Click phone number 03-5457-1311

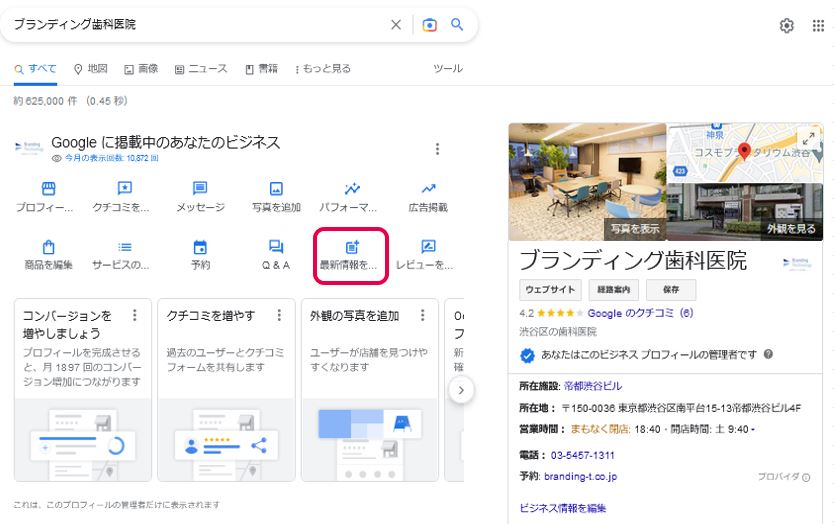(x=582, y=455)
